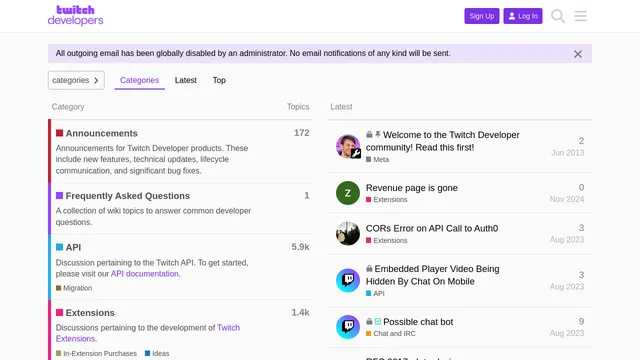Open search with the magnifier icon
This screenshot has height=360, width=640.
pos(558,16)
